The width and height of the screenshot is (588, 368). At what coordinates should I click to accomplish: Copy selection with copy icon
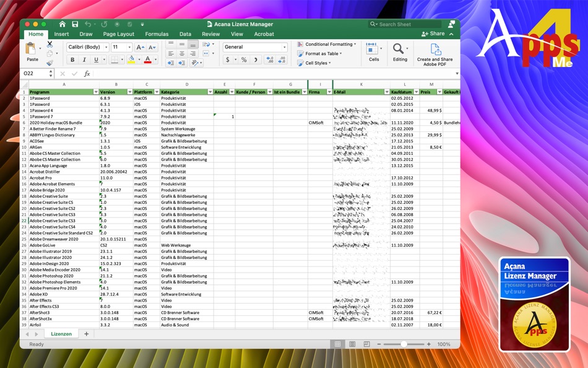pos(50,54)
